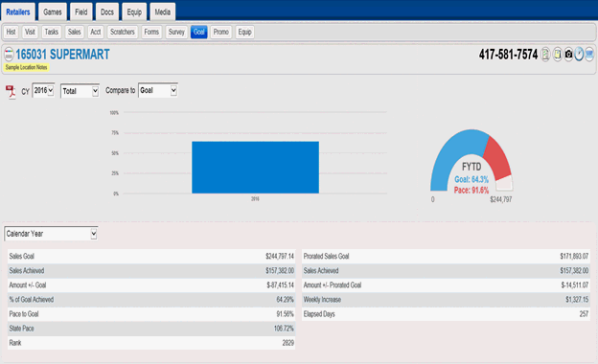Screen dimensions: 598x364
Task: Click the compass navigation icon
Action: tap(579, 55)
